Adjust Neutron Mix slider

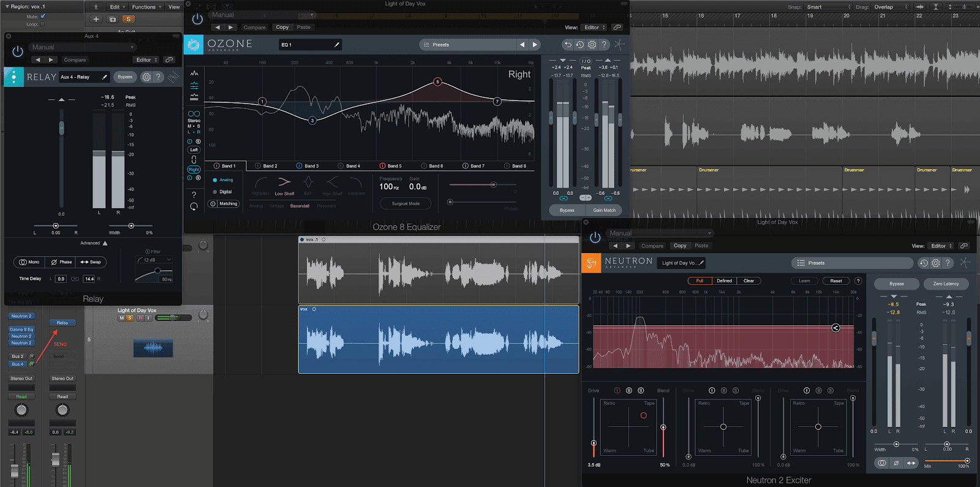(967, 461)
